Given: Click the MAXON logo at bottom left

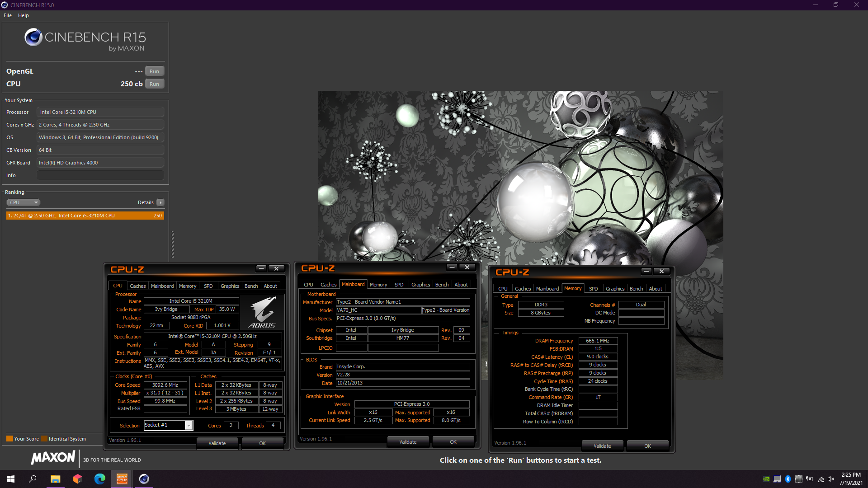Looking at the screenshot, I should [53, 458].
